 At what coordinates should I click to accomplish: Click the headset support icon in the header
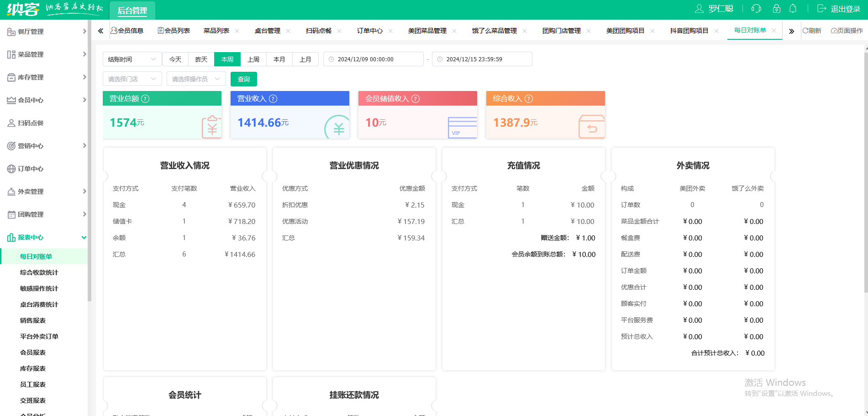pos(757,8)
